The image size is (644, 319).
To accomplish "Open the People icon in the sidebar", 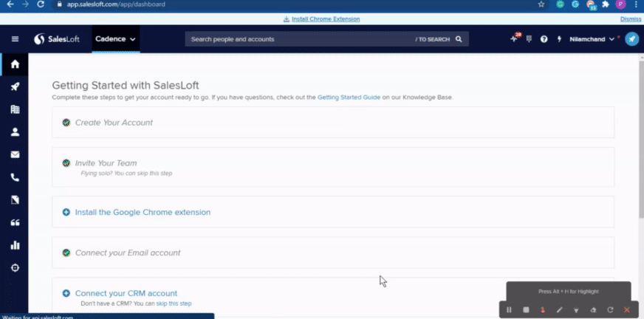I will (x=15, y=131).
